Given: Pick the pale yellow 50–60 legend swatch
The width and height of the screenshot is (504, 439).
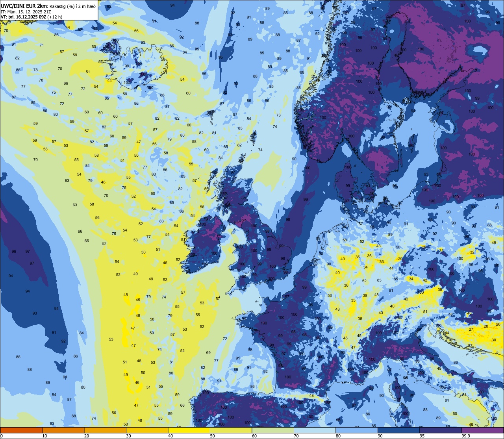Looking at the screenshot, I should [231, 430].
